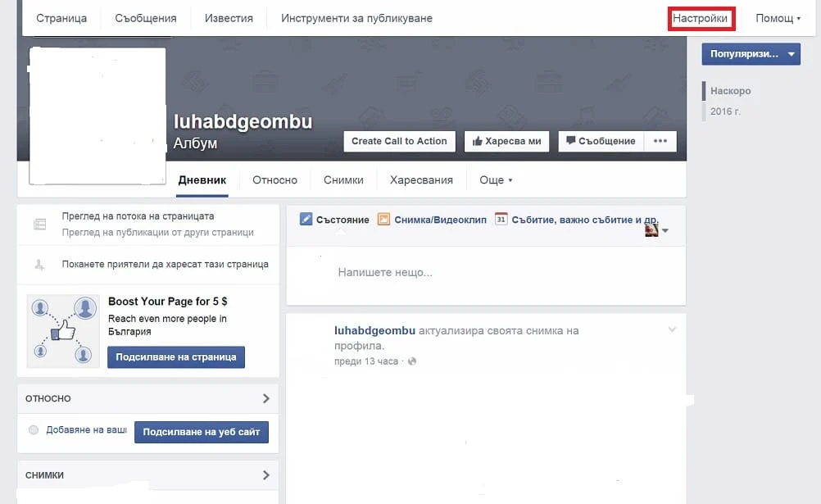This screenshot has width=821, height=504.
Task: Click the page feed list icon
Action: (40, 225)
